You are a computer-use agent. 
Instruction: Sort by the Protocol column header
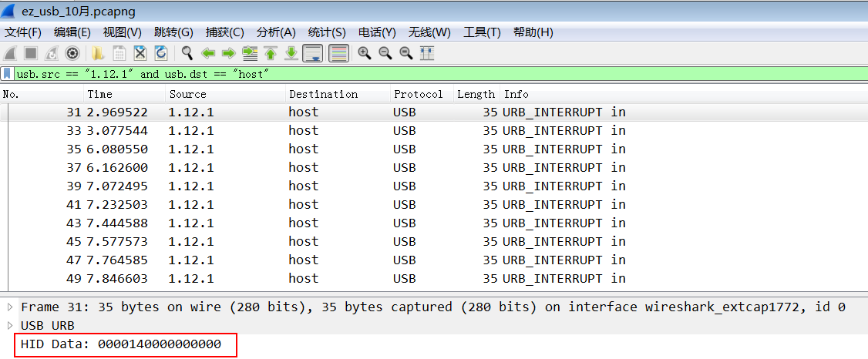pyautogui.click(x=422, y=94)
